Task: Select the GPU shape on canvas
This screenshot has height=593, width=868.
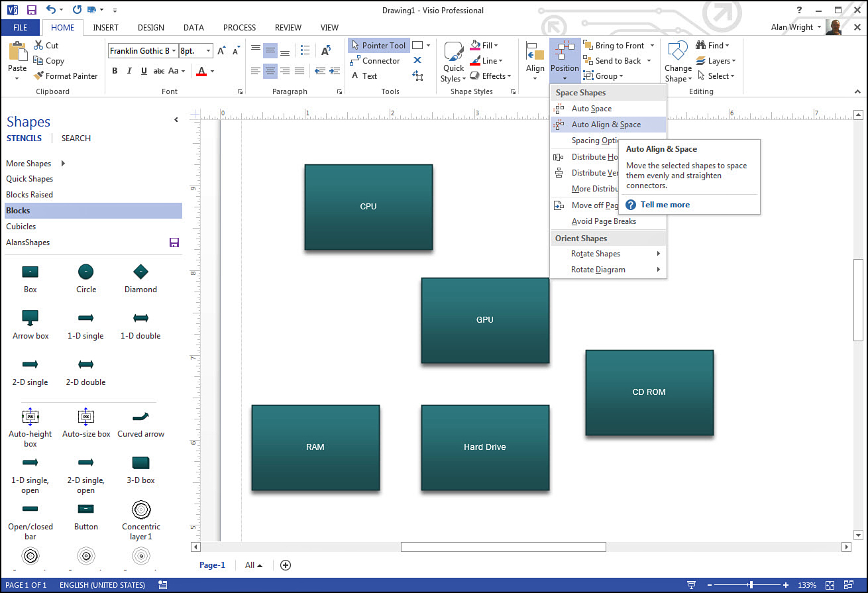Action: (485, 320)
